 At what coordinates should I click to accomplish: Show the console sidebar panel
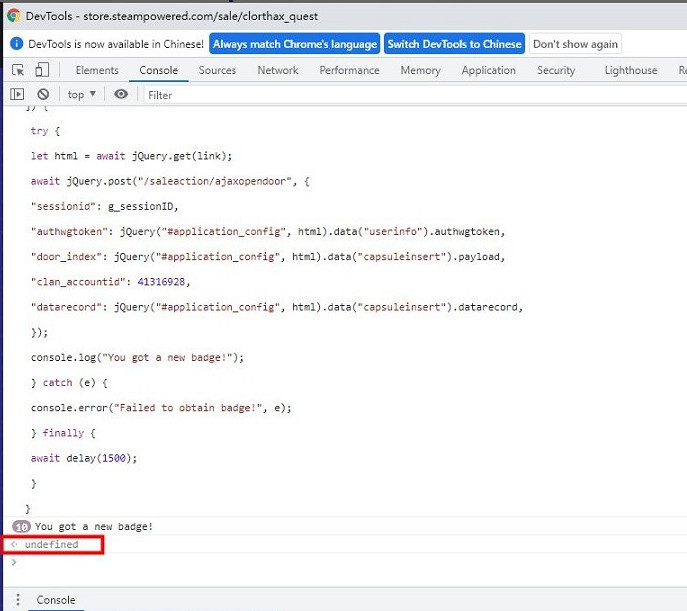click(x=17, y=94)
